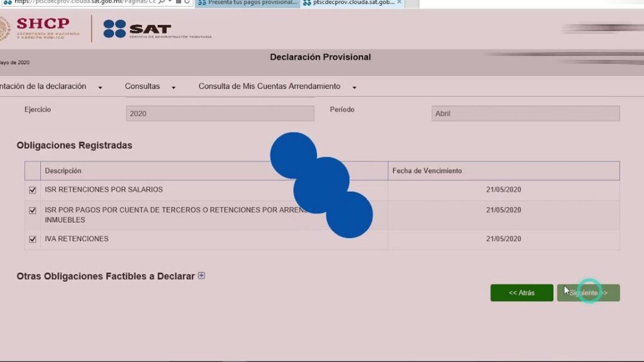Click the Atrás button
Viewport: 644px width, 362px height.
pos(521,293)
